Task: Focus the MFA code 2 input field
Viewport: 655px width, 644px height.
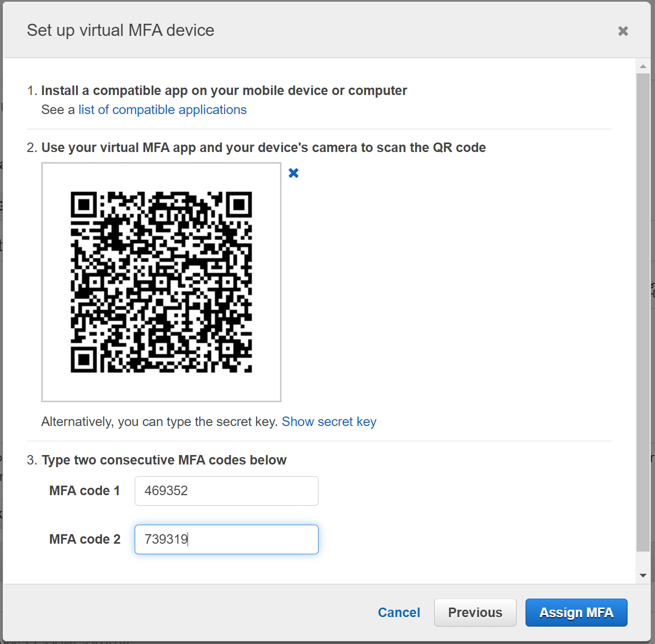Action: click(226, 539)
